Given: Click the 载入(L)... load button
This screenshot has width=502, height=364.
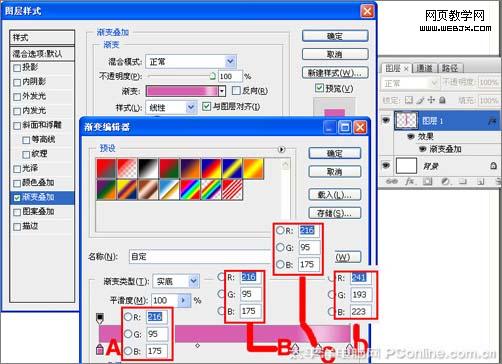Looking at the screenshot, I should coord(335,195).
